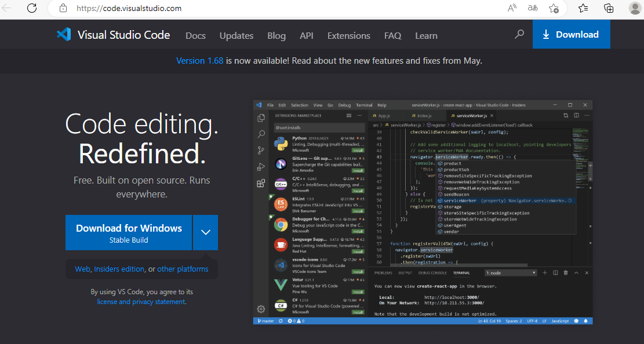The image size is (644, 344).
Task: Click the Vetur extension icon
Action: [281, 284]
